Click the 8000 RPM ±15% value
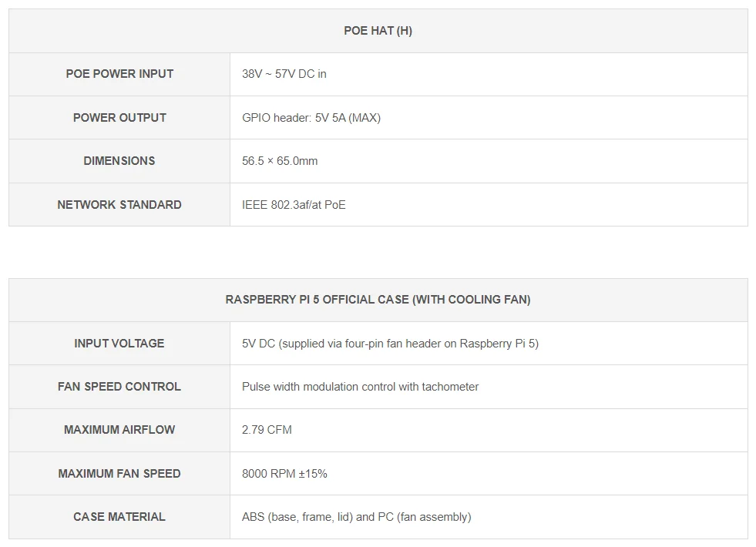 click(x=284, y=474)
